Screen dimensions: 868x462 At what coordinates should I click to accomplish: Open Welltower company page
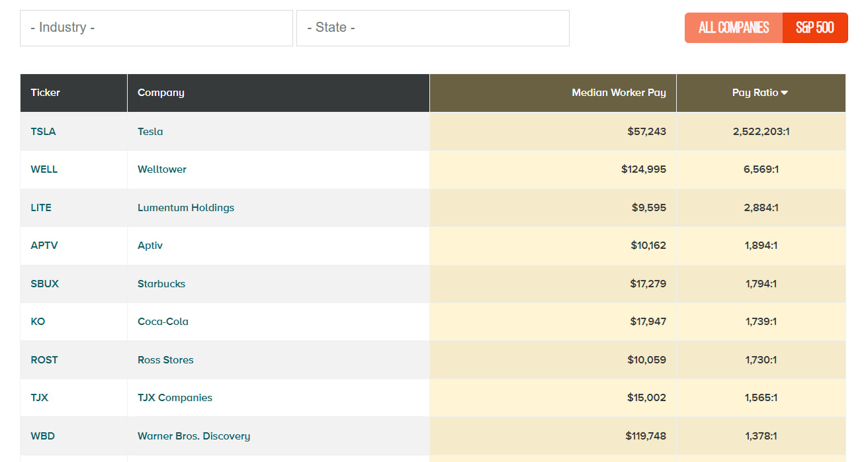tap(162, 169)
